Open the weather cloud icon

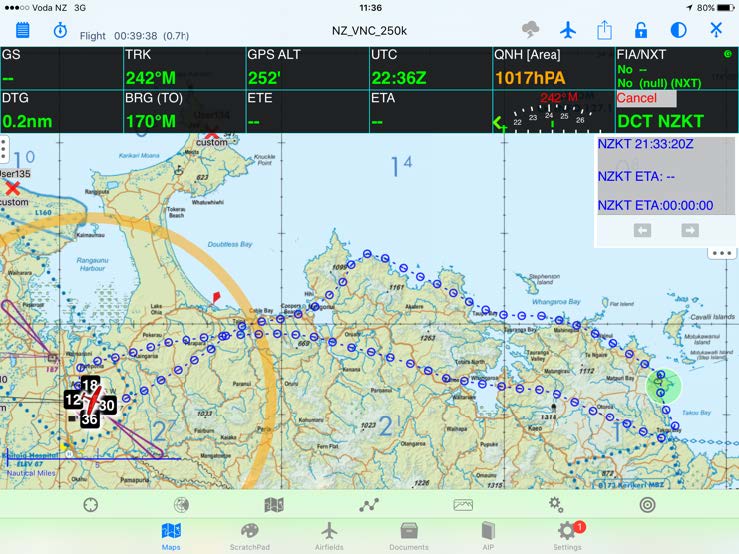coord(531,30)
